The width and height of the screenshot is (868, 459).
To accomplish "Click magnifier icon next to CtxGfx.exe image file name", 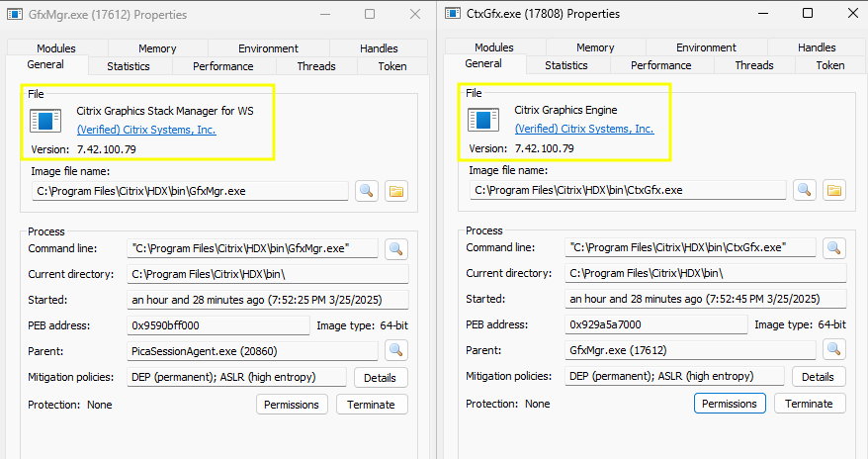I will (x=805, y=190).
